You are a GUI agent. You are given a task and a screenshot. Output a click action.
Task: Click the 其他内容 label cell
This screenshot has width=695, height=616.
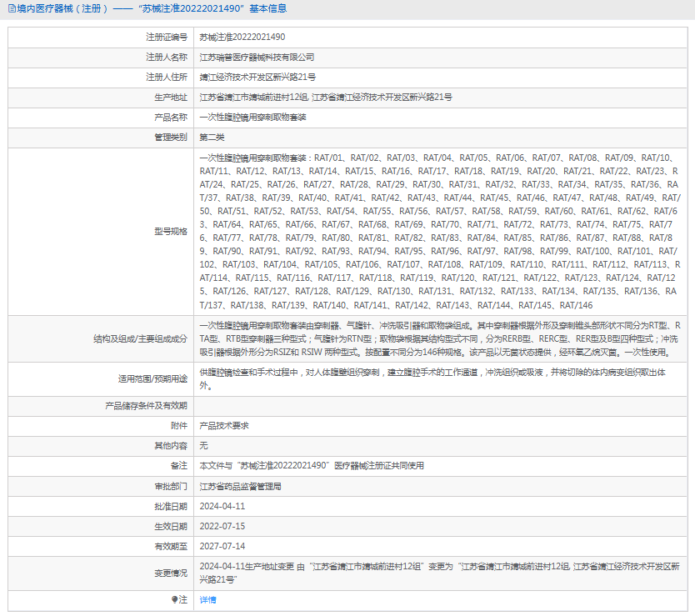101,446
